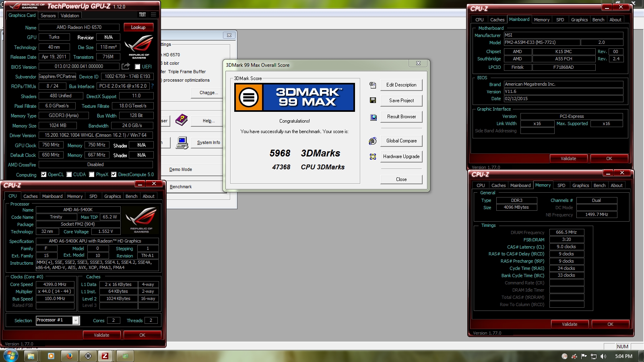644x362 pixels.
Task: Click Close in the 3DMark score dialog
Action: [x=401, y=179]
